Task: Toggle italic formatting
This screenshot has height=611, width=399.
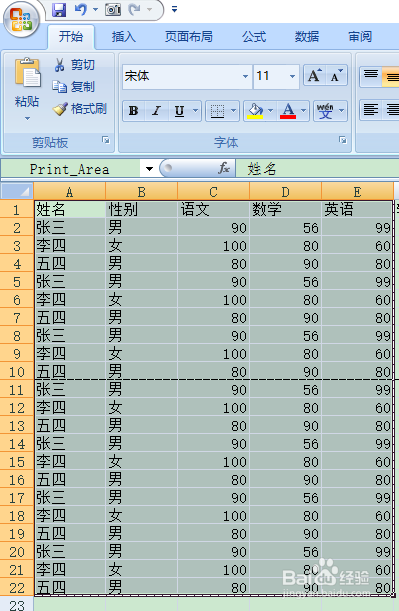Action: click(x=157, y=111)
